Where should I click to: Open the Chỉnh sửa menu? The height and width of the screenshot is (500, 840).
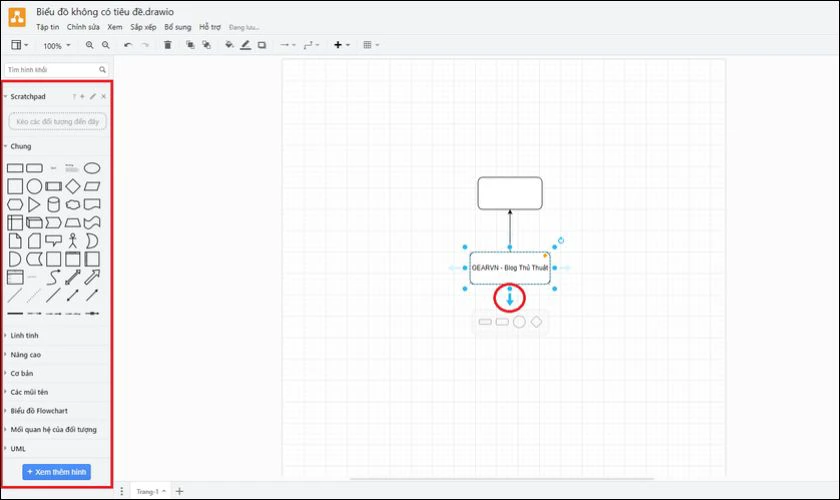pyautogui.click(x=83, y=27)
